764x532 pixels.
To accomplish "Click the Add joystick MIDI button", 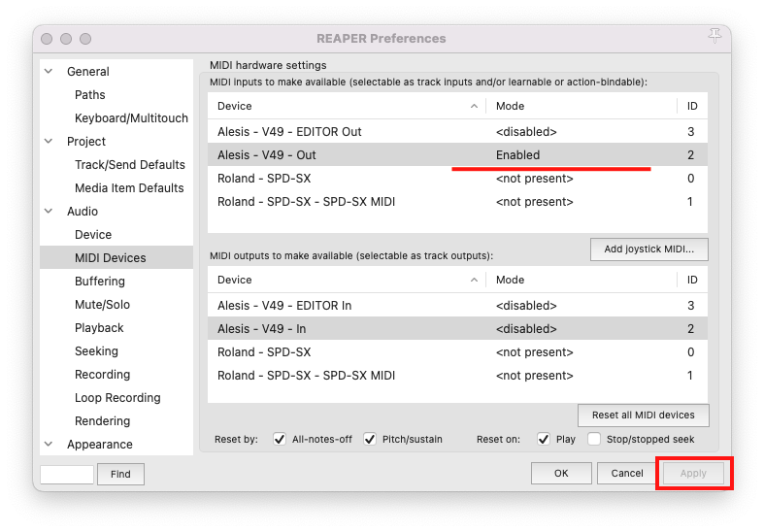I will (649, 249).
